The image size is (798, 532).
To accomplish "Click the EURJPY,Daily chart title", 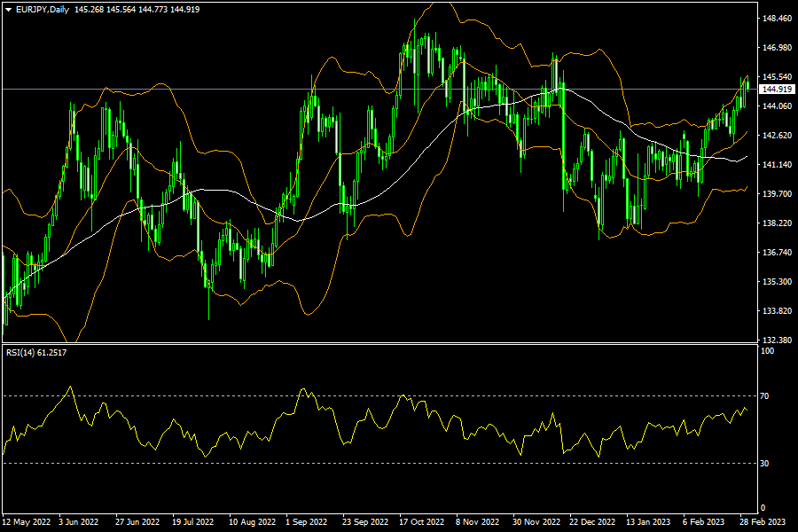I will pyautogui.click(x=43, y=10).
